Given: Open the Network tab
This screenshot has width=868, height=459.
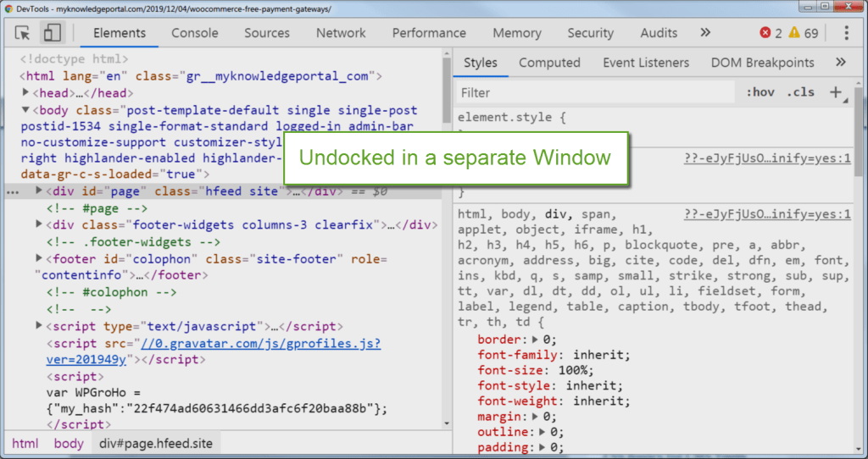Looking at the screenshot, I should (x=341, y=33).
